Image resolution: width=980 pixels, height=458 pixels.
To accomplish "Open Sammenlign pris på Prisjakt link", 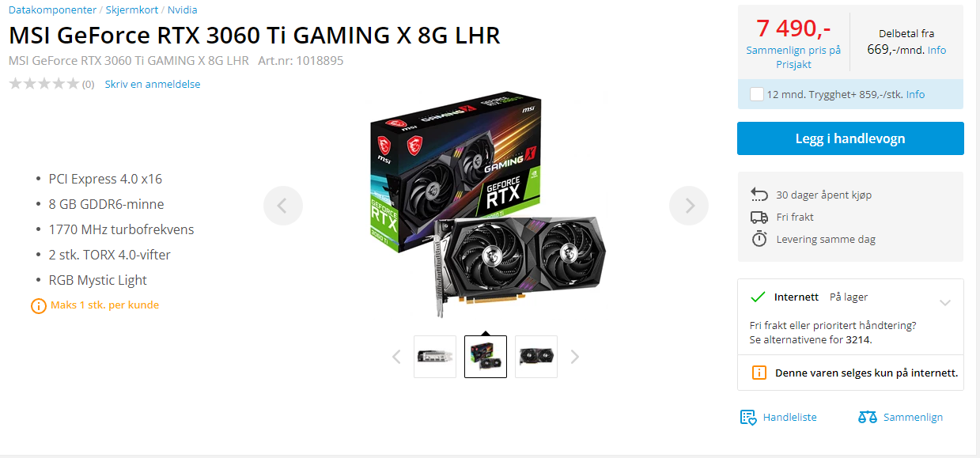I will click(x=793, y=57).
